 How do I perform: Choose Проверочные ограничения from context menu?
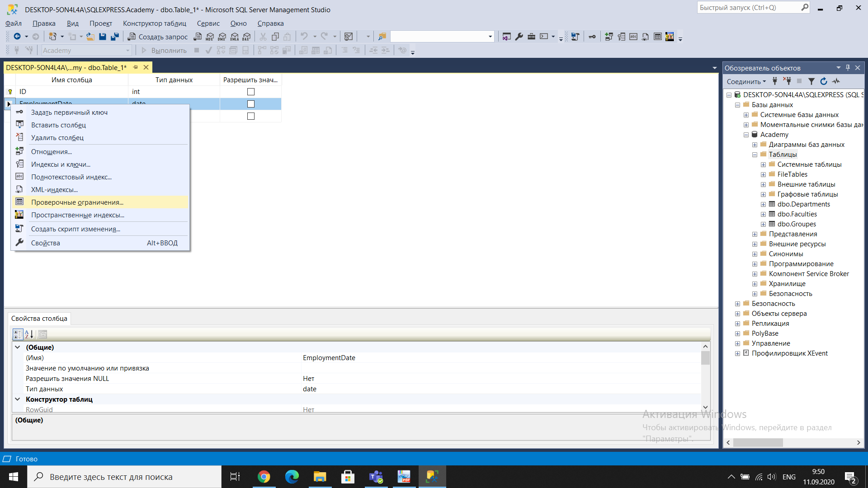(x=100, y=202)
